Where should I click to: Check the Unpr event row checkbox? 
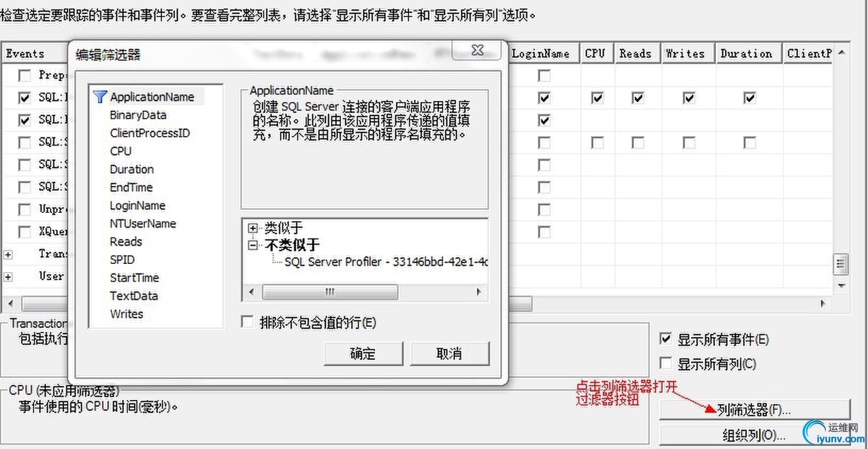click(24, 210)
